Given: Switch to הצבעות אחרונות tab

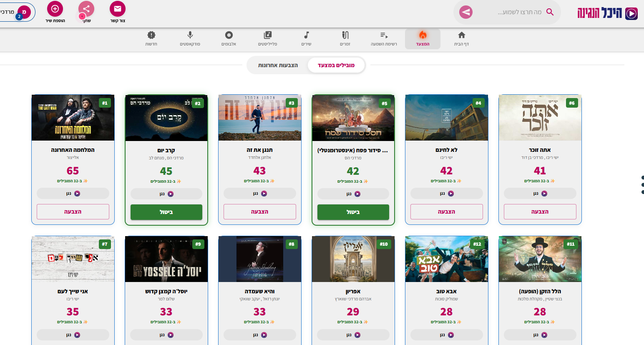Looking at the screenshot, I should point(278,65).
